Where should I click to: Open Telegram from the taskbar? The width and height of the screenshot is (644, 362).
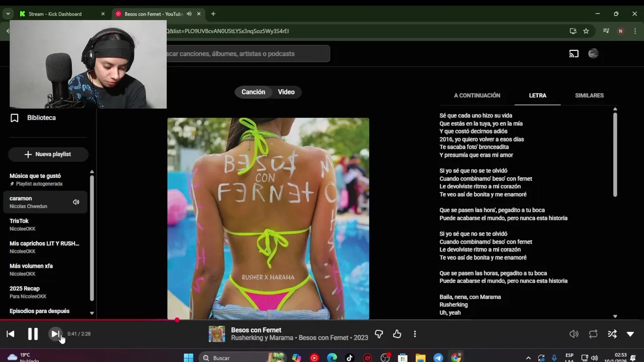coord(438,358)
